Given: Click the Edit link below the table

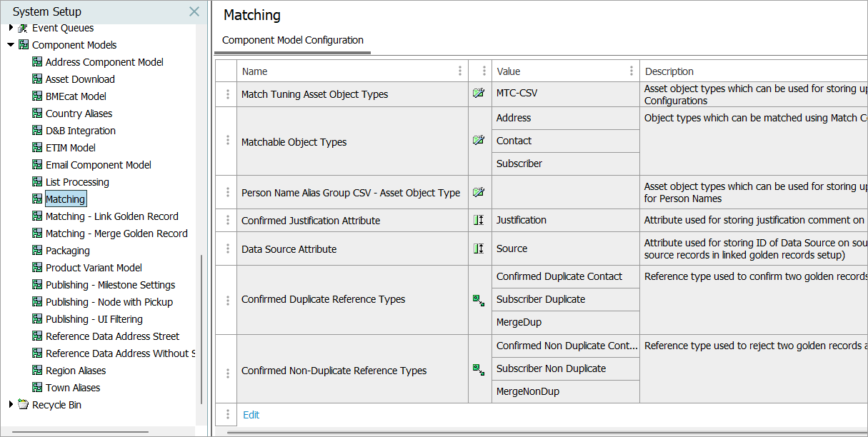Looking at the screenshot, I should (x=251, y=415).
